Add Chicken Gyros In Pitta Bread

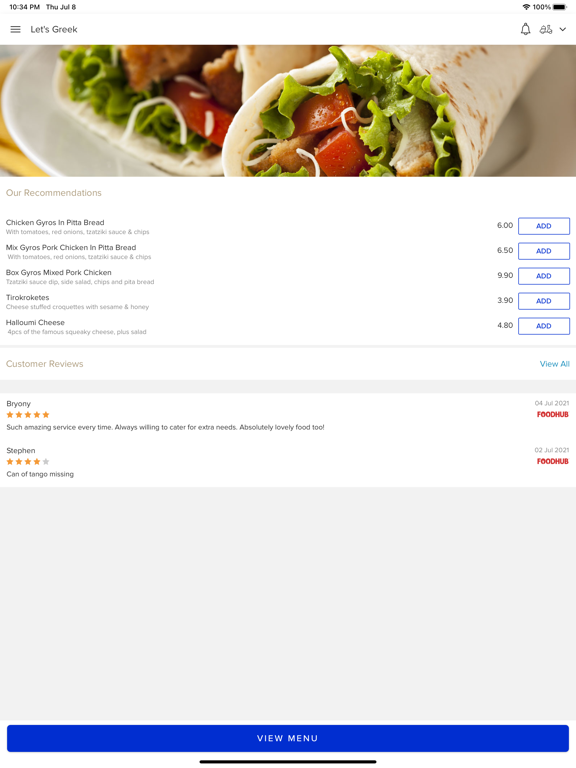(544, 226)
